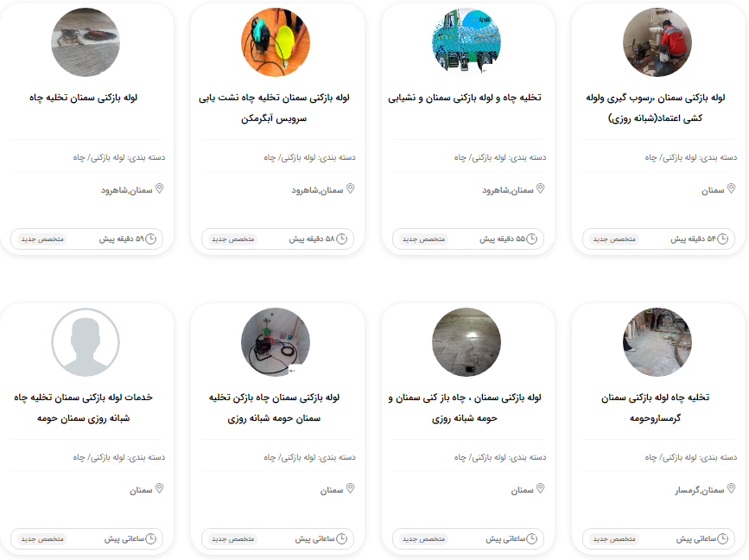Click متخصص جدید badge on ۵۴ دقیقه card
749x560 pixels.
pyautogui.click(x=614, y=239)
